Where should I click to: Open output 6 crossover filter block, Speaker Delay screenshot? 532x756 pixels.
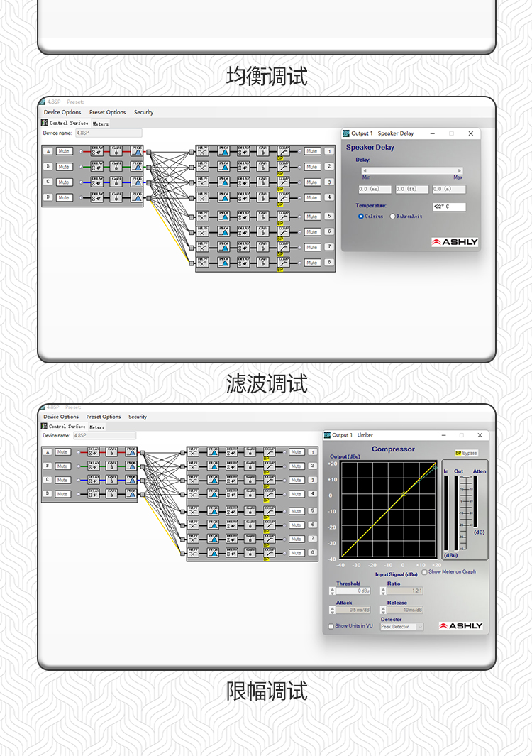tap(202, 232)
